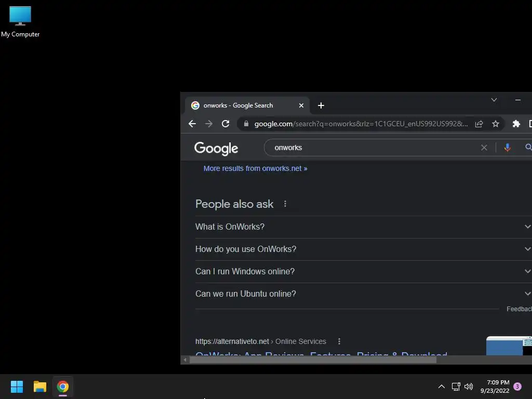Open More results from onworks.net link

(x=255, y=168)
